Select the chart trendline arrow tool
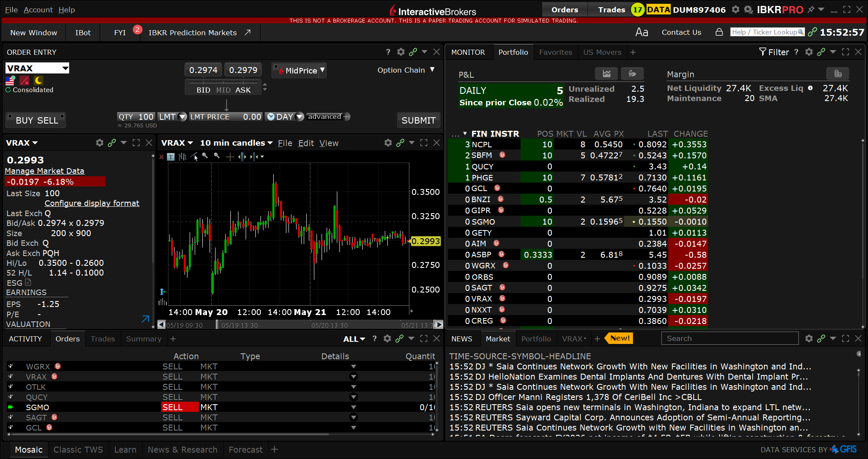868x459 pixels. [194, 157]
